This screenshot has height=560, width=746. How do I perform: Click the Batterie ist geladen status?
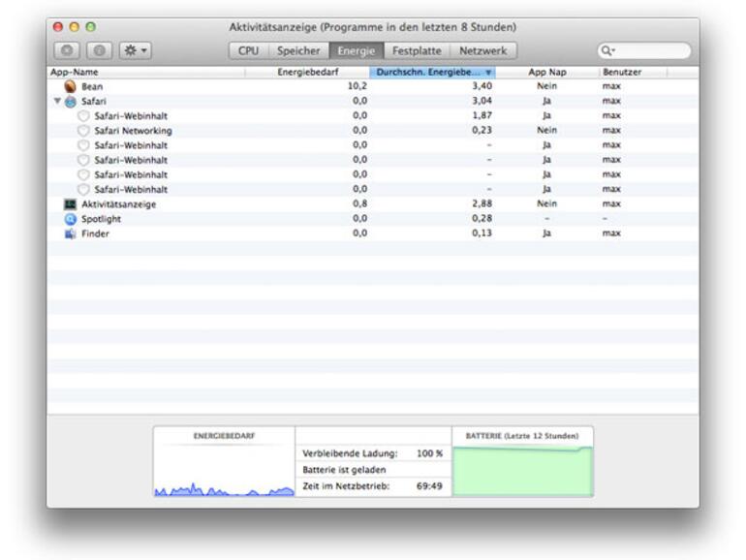click(344, 470)
